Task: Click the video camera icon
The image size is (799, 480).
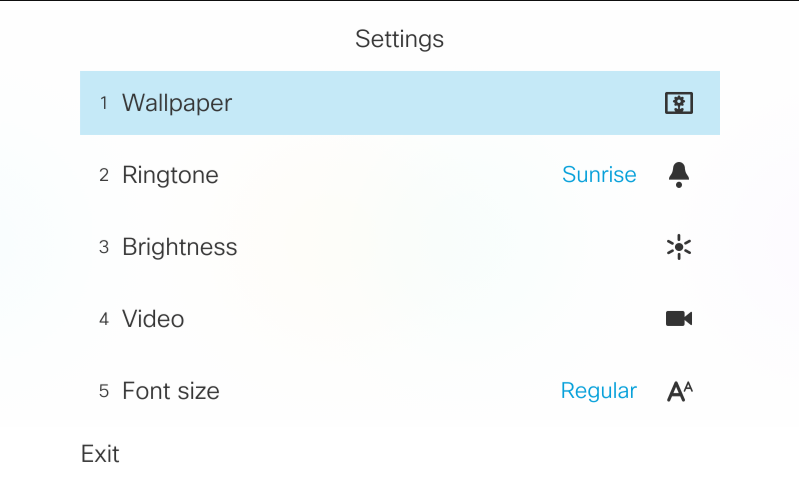Action: pyautogui.click(x=679, y=319)
